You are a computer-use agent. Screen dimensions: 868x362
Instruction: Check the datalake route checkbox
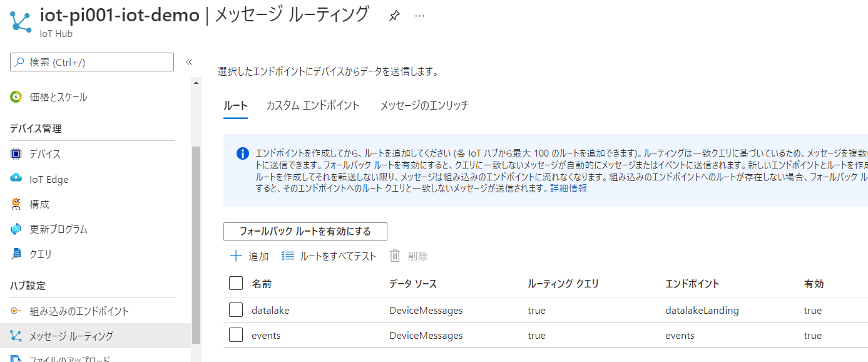[x=236, y=310]
